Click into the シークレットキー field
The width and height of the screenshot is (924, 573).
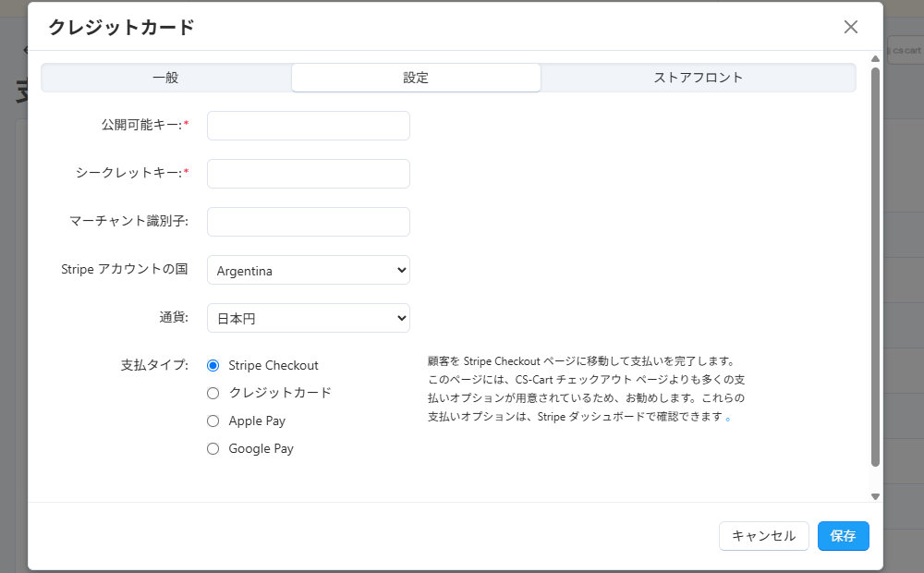(x=308, y=174)
